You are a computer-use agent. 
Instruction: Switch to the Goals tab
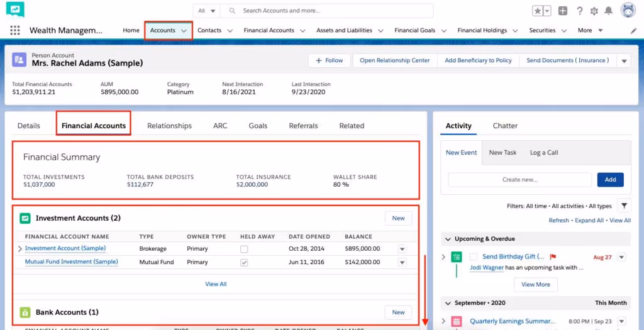(x=258, y=126)
